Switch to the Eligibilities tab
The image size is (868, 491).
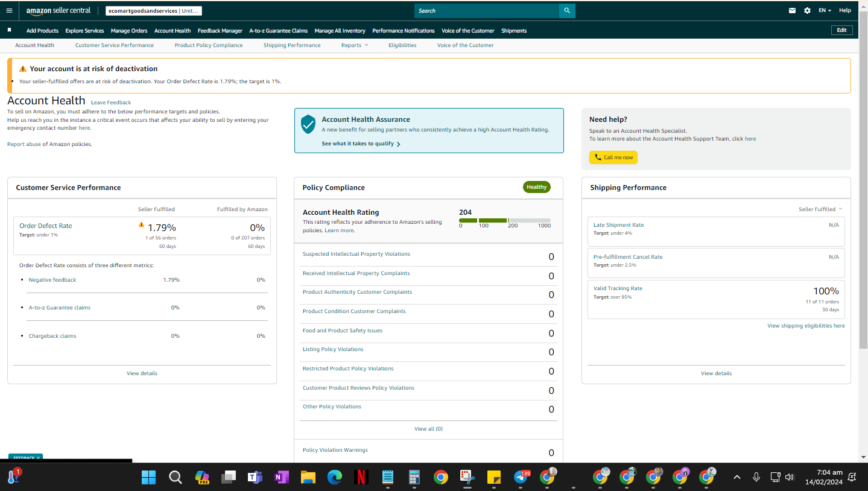402,45
